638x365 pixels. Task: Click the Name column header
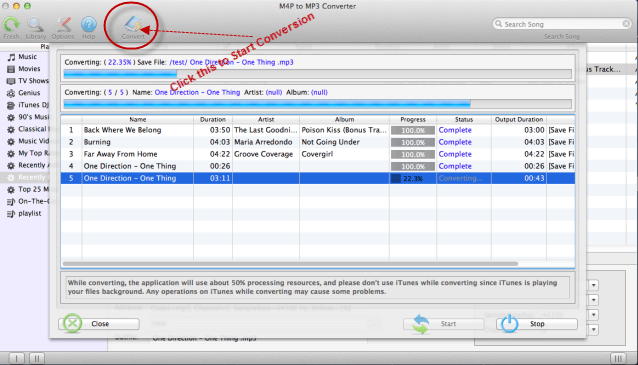point(138,119)
